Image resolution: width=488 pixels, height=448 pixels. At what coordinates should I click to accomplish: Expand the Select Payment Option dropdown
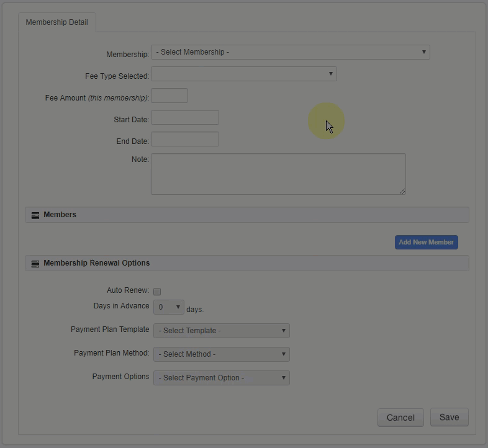pos(221,378)
